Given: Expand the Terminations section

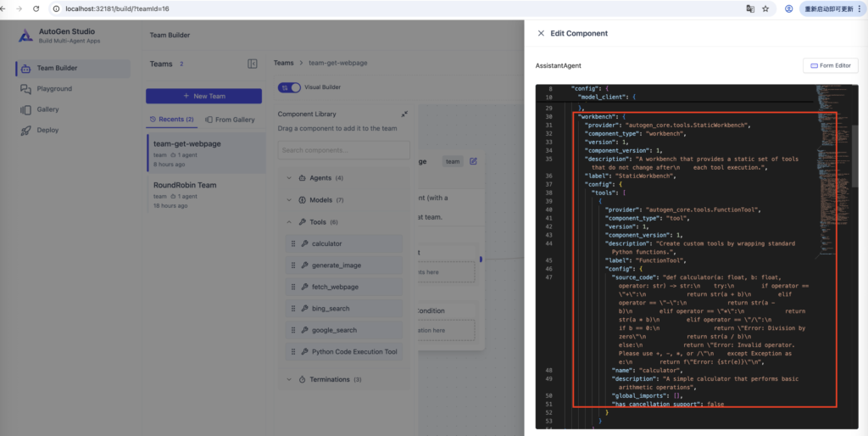Looking at the screenshot, I should coord(288,379).
